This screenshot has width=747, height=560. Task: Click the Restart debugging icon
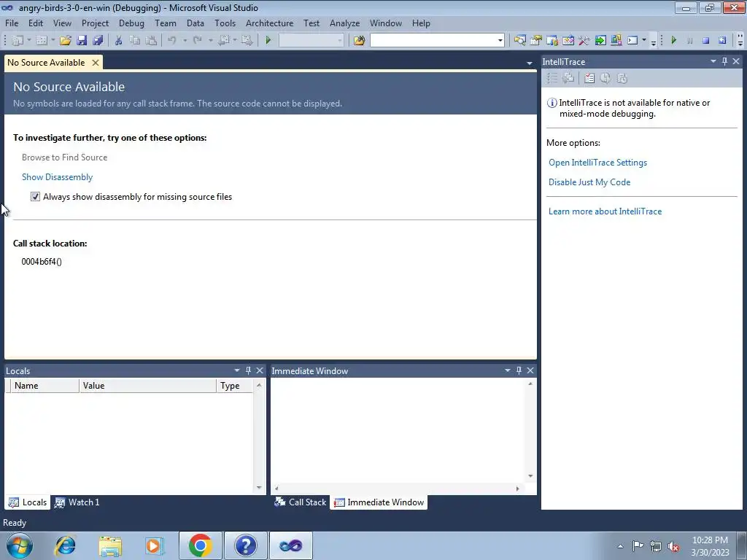point(722,41)
